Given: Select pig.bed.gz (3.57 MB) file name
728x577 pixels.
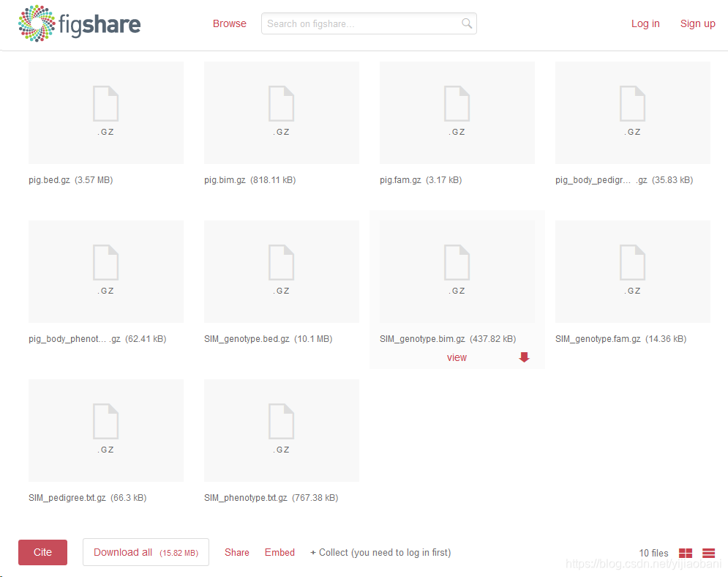Looking at the screenshot, I should [70, 180].
